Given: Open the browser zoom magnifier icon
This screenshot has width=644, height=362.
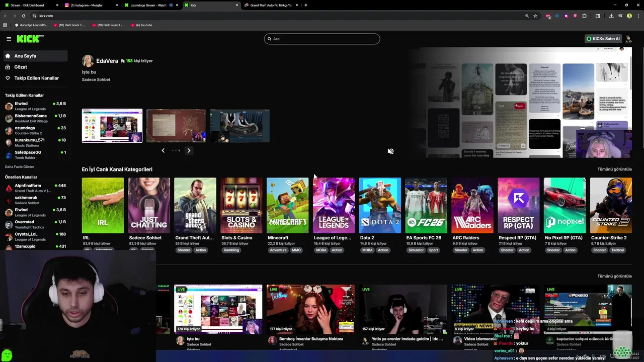Looking at the screenshot, I should (x=527, y=16).
